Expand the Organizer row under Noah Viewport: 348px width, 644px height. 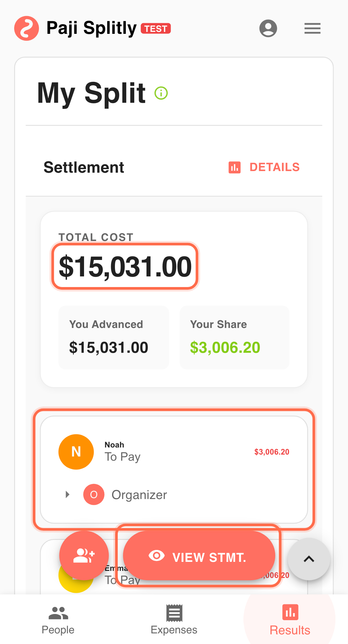(x=67, y=495)
